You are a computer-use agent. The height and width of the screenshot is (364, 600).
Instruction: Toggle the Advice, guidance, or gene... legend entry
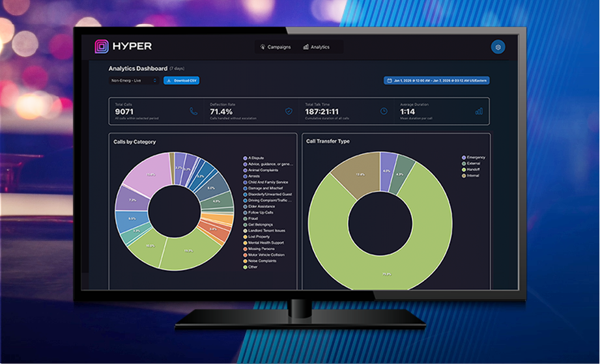[x=268, y=164]
